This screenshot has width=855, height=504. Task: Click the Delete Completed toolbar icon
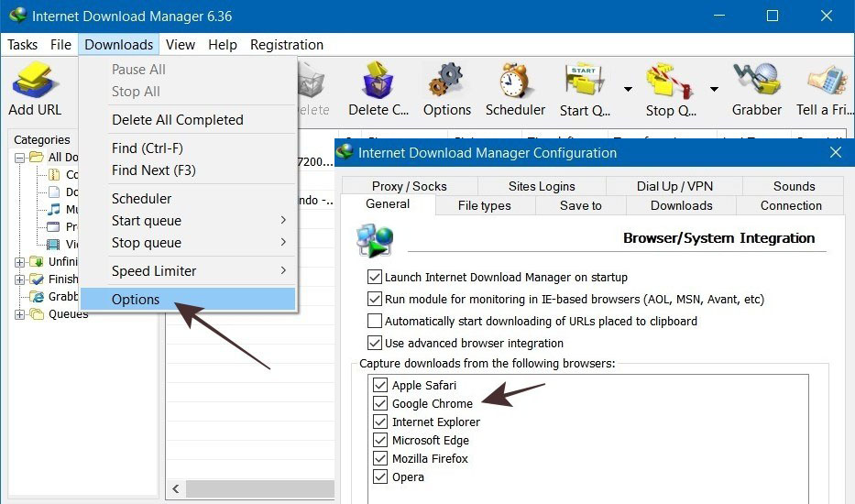point(378,81)
